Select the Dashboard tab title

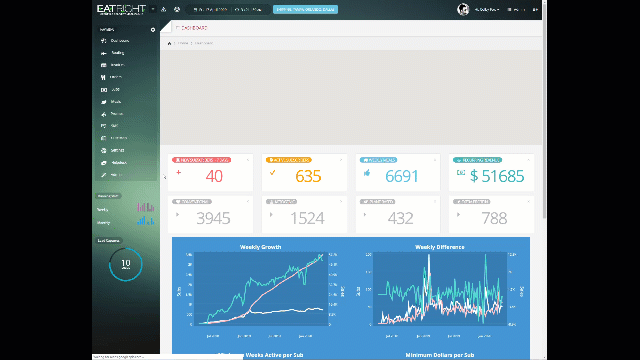(191, 28)
